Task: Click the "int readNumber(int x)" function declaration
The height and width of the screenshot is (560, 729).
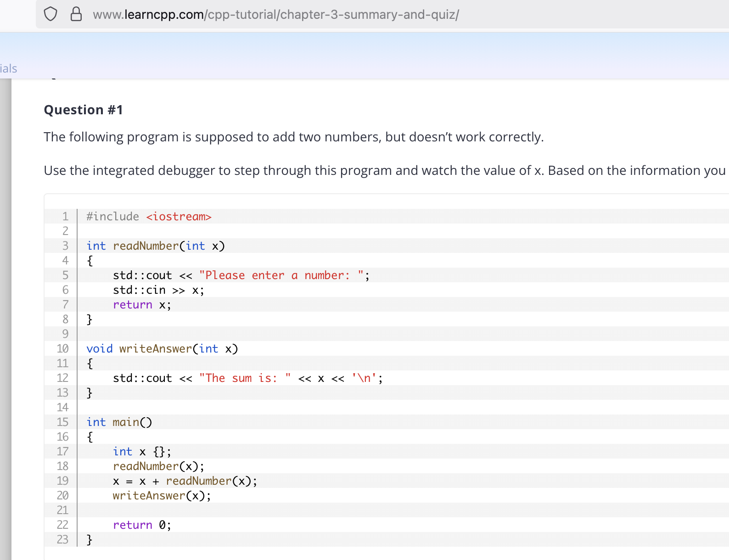Action: (x=156, y=246)
